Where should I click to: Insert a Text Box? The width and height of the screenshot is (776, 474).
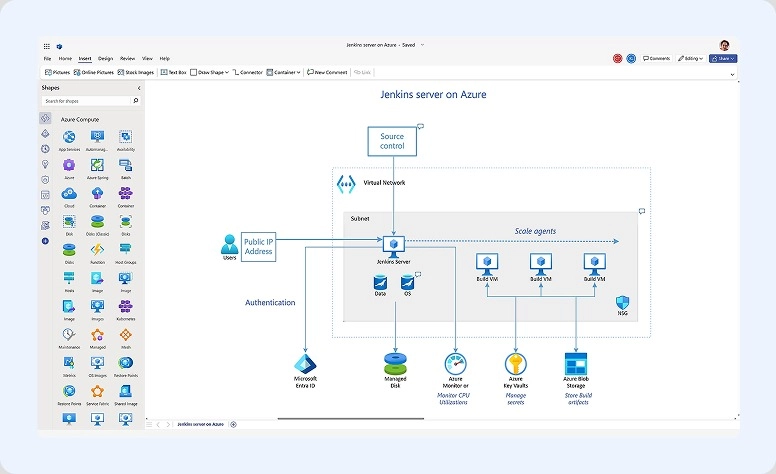(174, 72)
